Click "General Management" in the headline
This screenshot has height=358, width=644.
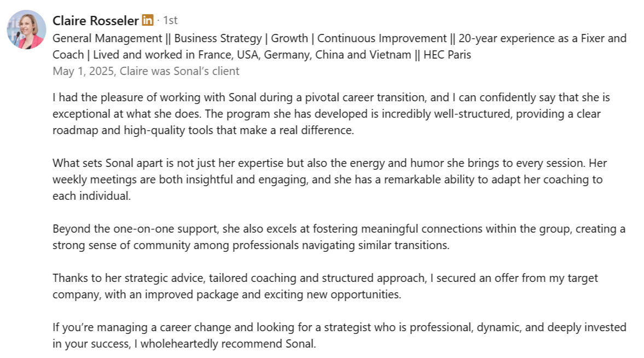(108, 38)
